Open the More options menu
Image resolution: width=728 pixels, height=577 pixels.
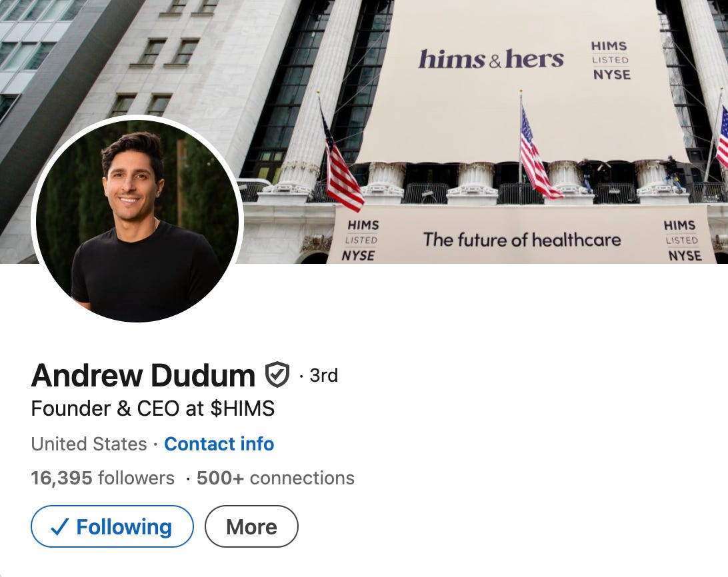[x=251, y=526]
